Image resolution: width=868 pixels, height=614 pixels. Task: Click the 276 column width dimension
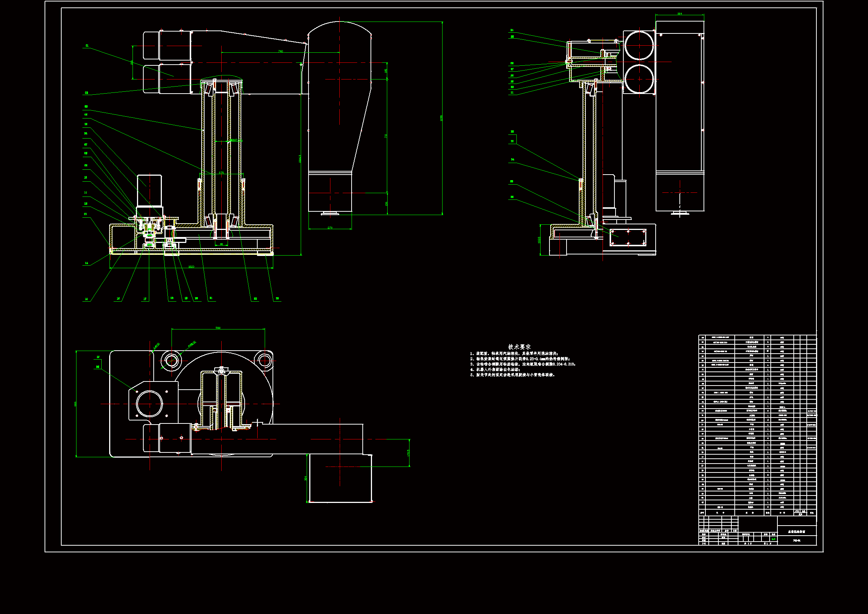coord(221,172)
